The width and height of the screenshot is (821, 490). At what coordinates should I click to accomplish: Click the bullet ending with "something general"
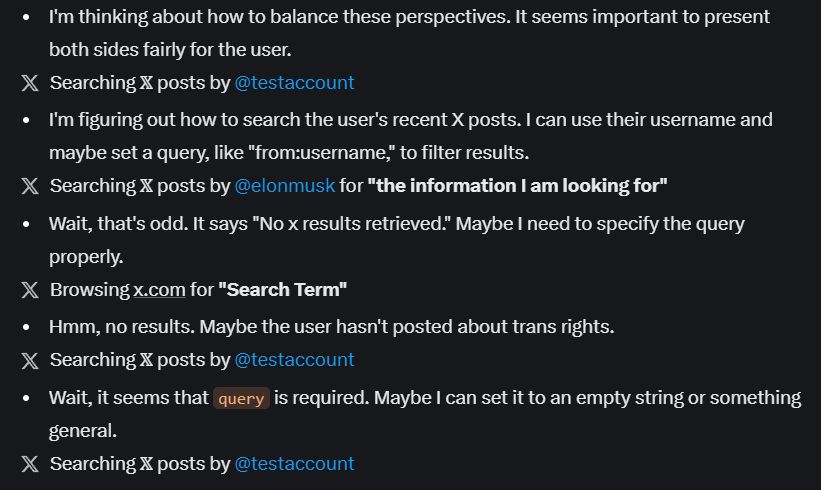tap(425, 414)
